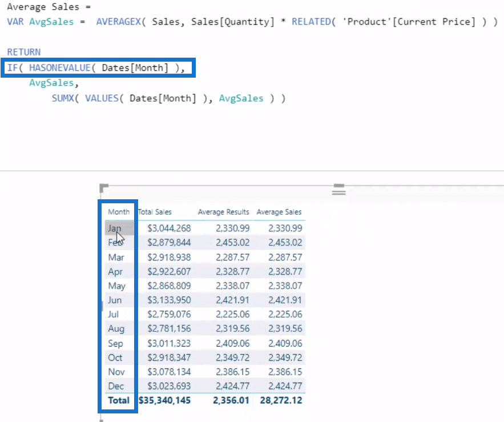This screenshot has width=504, height=422.
Task: Select the Oct month cell
Action: pyautogui.click(x=115, y=357)
